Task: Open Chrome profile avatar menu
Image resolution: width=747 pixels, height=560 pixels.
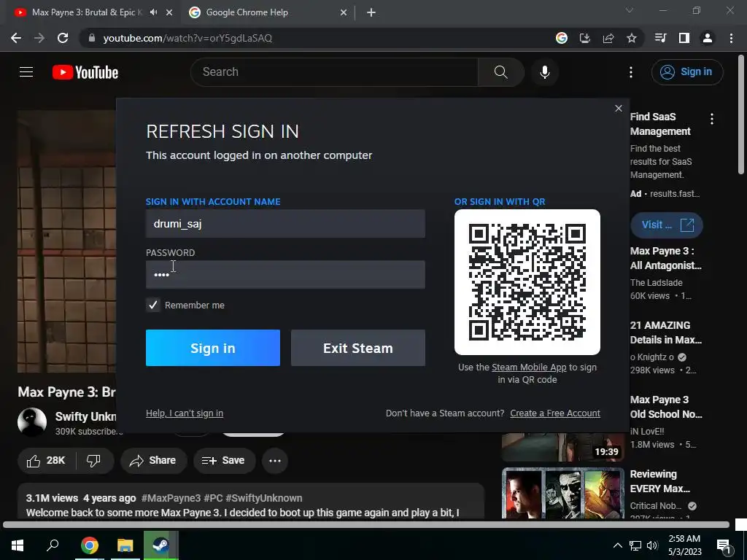Action: pyautogui.click(x=708, y=38)
